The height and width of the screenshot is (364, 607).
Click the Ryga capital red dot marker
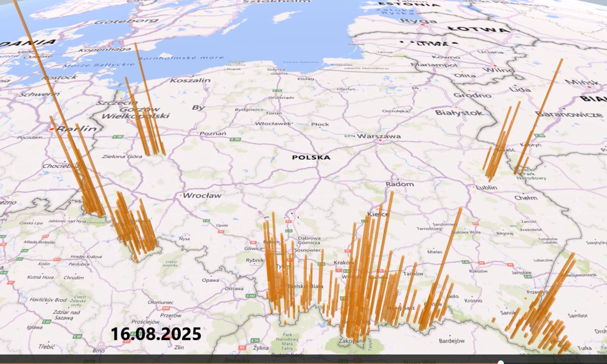click(x=422, y=25)
